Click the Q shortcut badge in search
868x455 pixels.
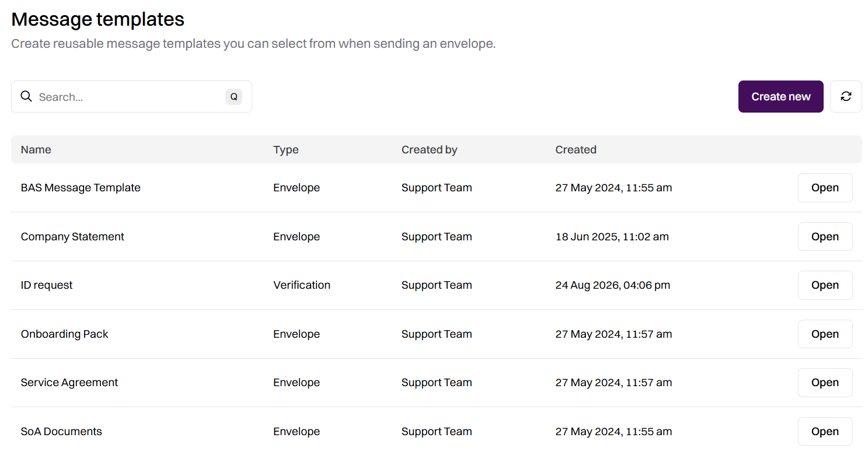pyautogui.click(x=233, y=97)
